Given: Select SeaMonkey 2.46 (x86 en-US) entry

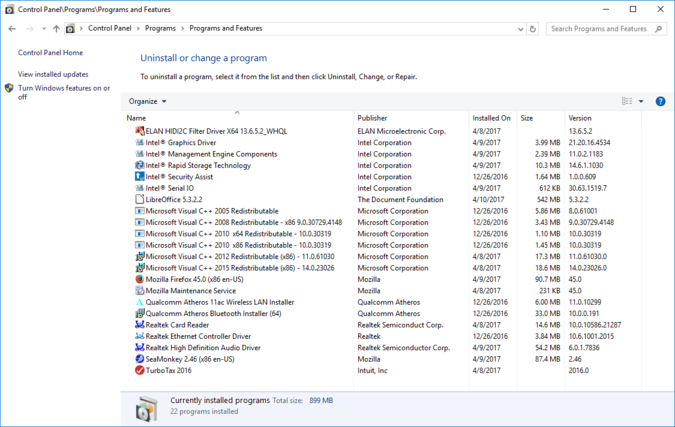Looking at the screenshot, I should 190,359.
